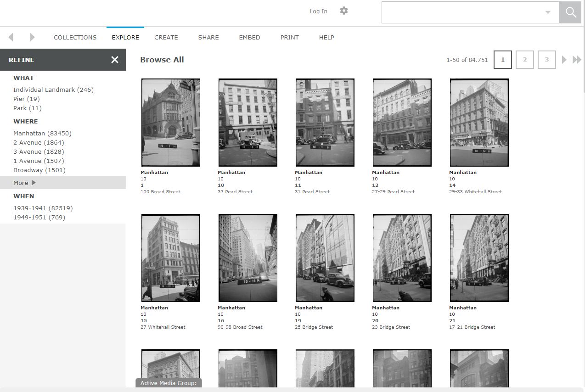Go forward with the right arrow icon
The image size is (585, 392).
(32, 37)
